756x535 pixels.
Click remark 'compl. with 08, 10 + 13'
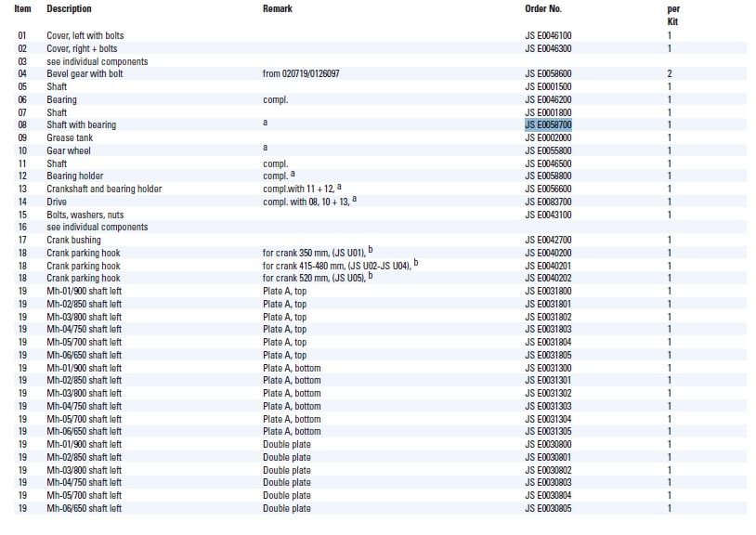tap(306, 202)
